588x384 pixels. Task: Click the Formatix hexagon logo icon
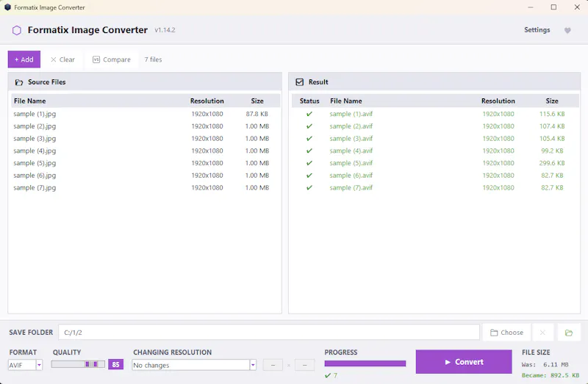point(16,30)
